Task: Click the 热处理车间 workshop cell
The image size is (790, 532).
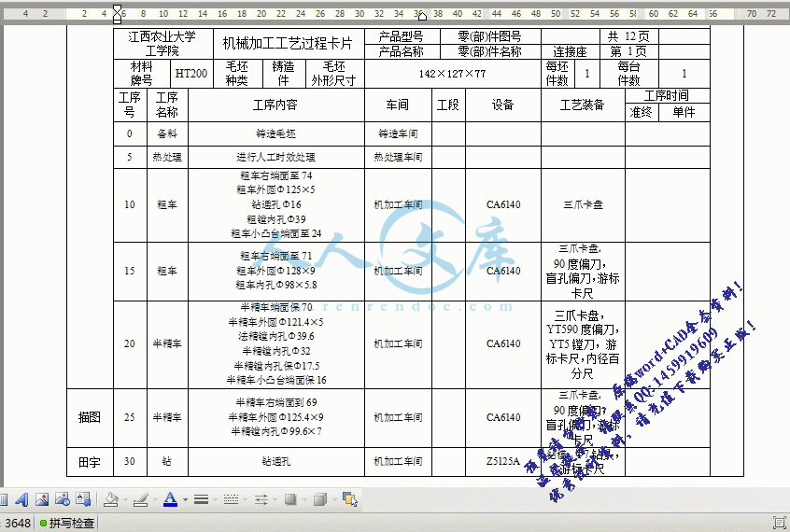Action: (398, 157)
